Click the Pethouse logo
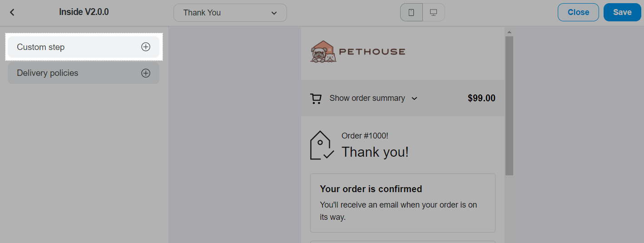The height and width of the screenshot is (243, 644). point(358,52)
